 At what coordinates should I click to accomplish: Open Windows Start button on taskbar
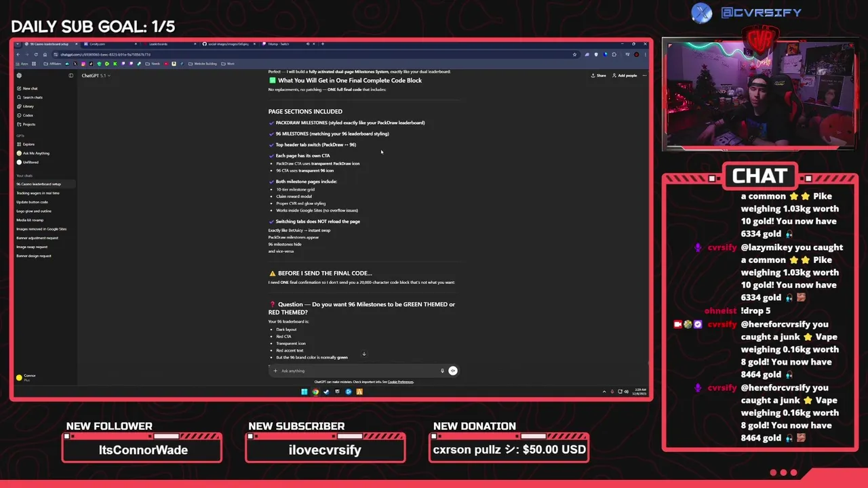(304, 391)
